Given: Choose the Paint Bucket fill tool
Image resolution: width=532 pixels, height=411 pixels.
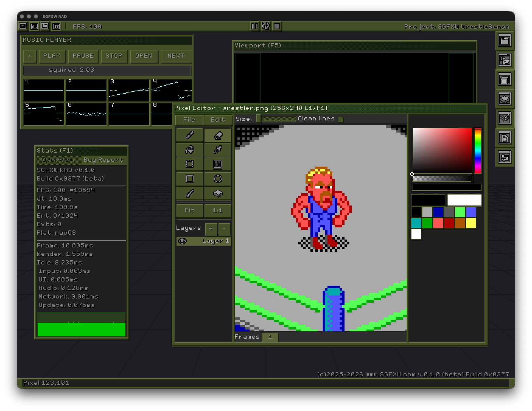Looking at the screenshot, I should [x=190, y=150].
